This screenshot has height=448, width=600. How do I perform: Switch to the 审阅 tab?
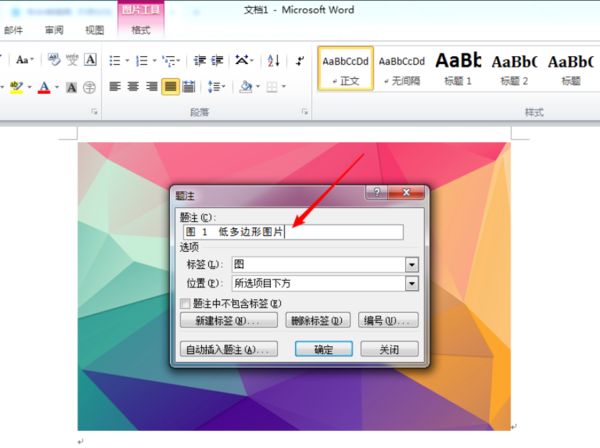tap(54, 30)
